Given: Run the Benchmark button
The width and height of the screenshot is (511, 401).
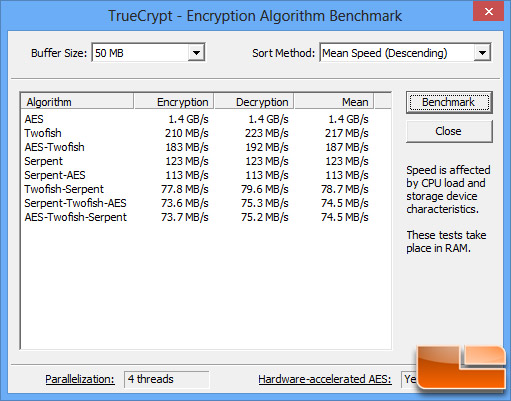Looking at the screenshot, I should point(449,102).
